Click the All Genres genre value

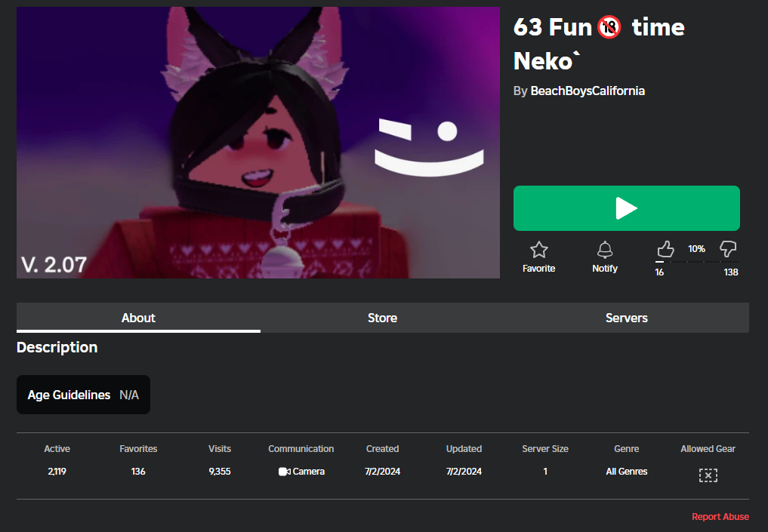pyautogui.click(x=626, y=472)
